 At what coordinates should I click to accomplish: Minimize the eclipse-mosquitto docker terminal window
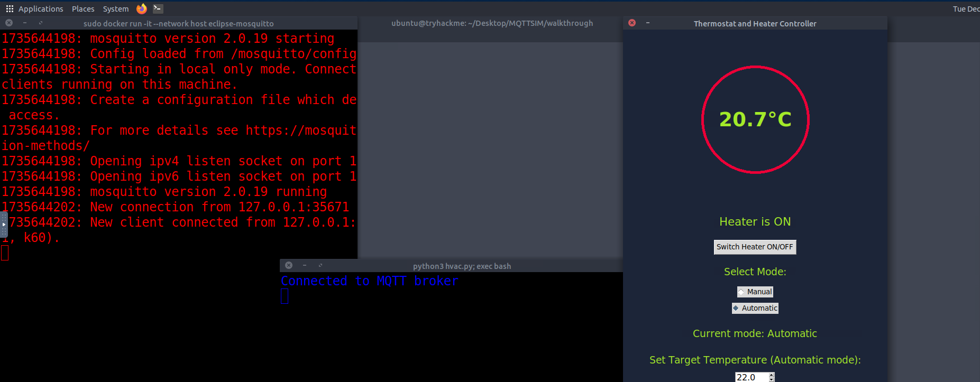25,23
